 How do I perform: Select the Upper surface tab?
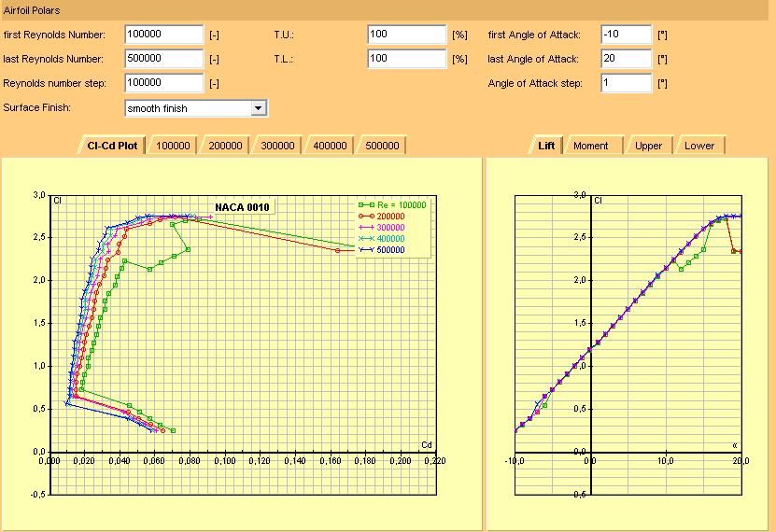pos(648,146)
